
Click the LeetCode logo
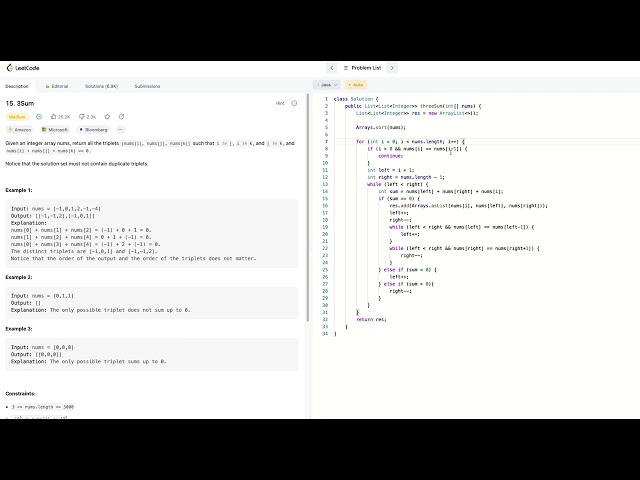23,68
